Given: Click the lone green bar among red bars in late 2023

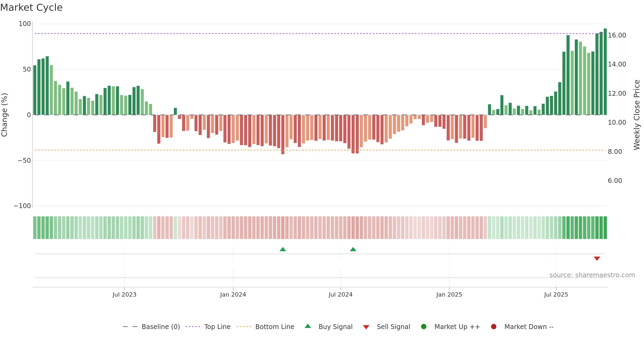Looking at the screenshot, I should point(175,111).
